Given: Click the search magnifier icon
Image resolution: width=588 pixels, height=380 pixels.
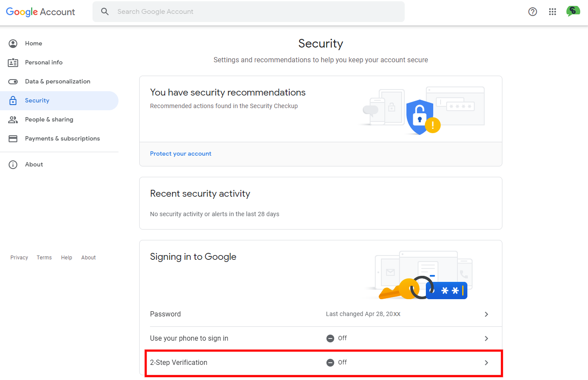Looking at the screenshot, I should tap(105, 12).
